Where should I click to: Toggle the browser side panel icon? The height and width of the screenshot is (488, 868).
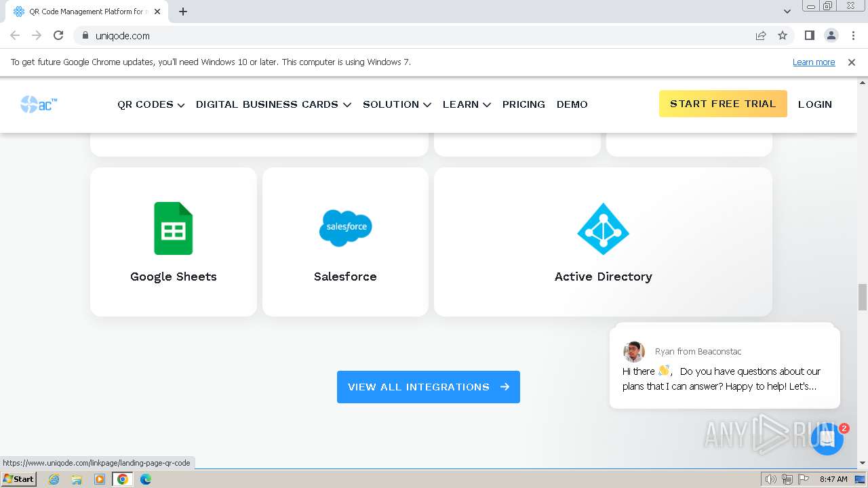point(809,35)
